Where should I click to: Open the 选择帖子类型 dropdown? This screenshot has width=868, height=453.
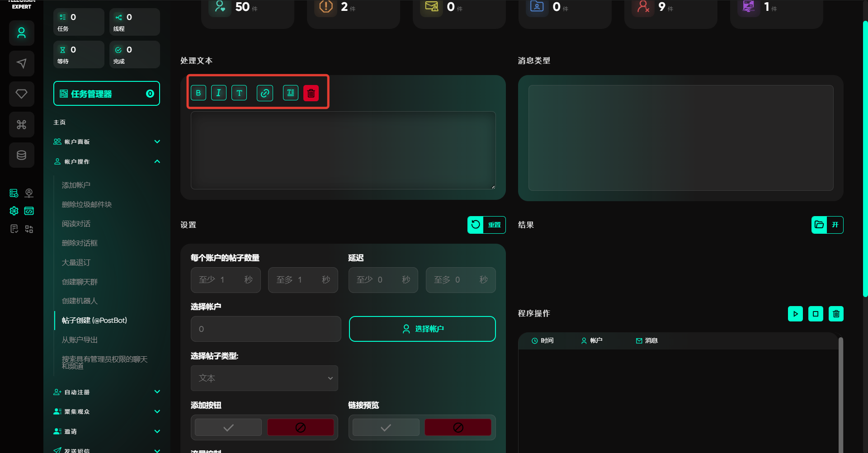pyautogui.click(x=264, y=378)
